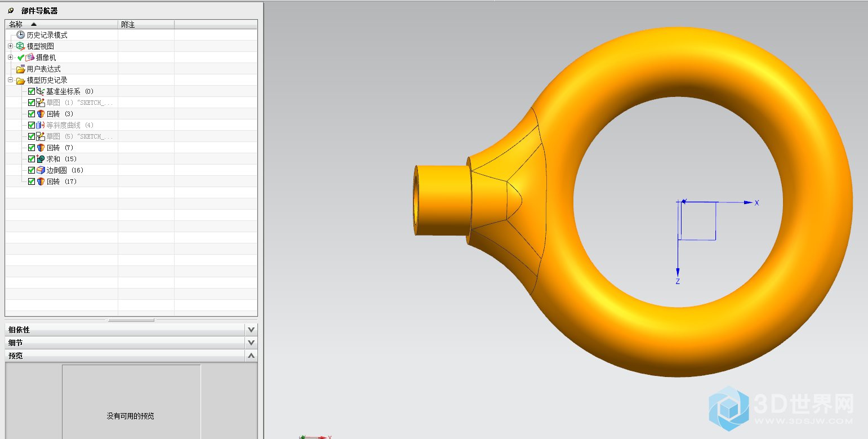
Task: Toggle the 边倒圆 (16) checkbox
Action: coord(32,170)
